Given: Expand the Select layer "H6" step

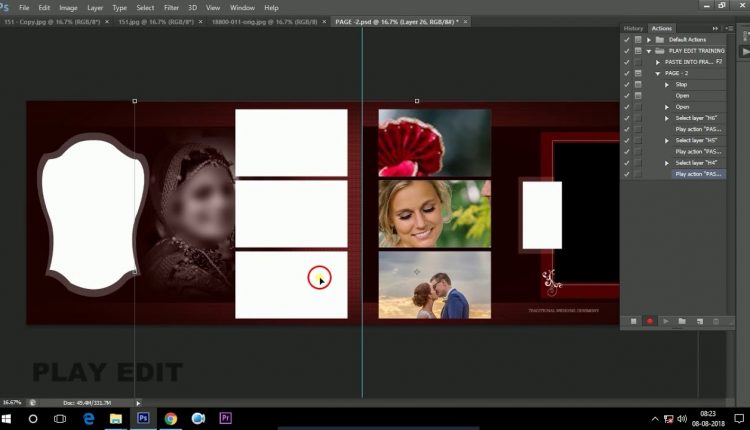Looking at the screenshot, I should [667, 118].
